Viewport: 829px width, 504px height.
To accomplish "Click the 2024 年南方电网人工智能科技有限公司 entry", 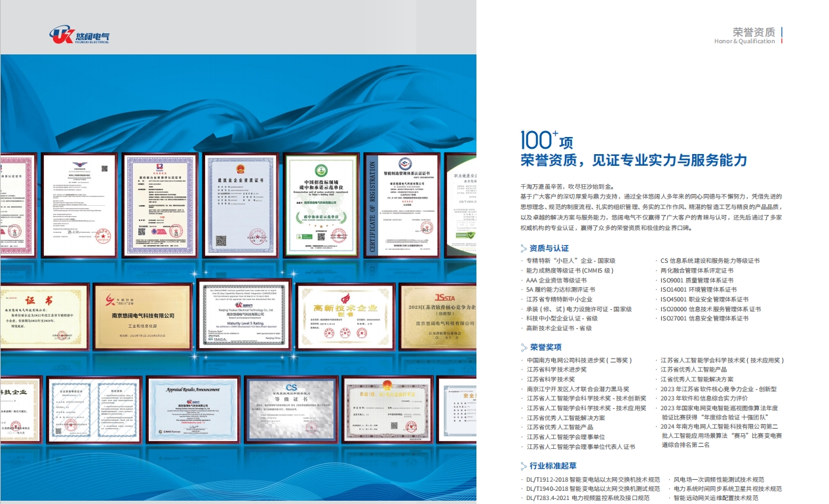I will point(722,435).
